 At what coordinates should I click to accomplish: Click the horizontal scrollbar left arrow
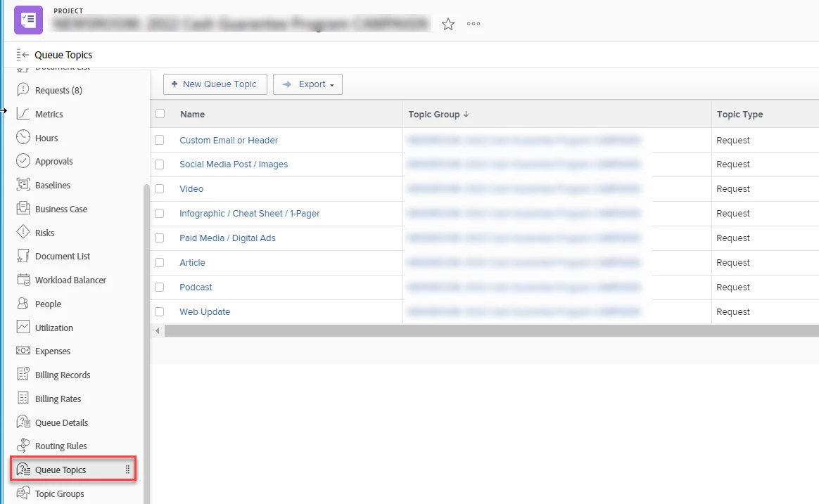point(157,331)
